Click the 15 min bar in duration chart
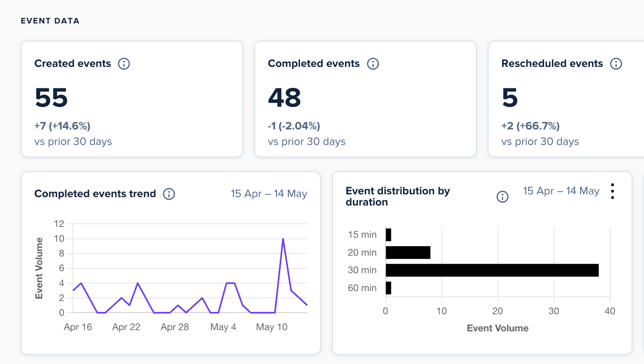The height and width of the screenshot is (364, 644). coord(389,235)
